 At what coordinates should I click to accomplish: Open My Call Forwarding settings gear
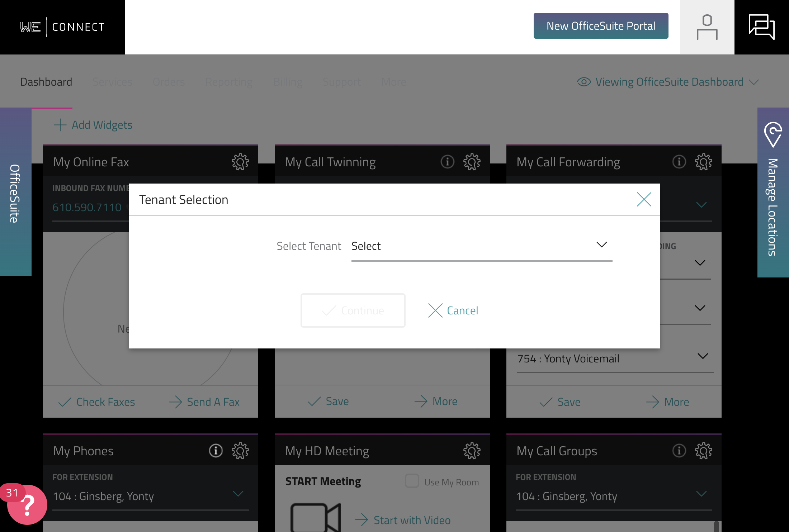(x=704, y=162)
